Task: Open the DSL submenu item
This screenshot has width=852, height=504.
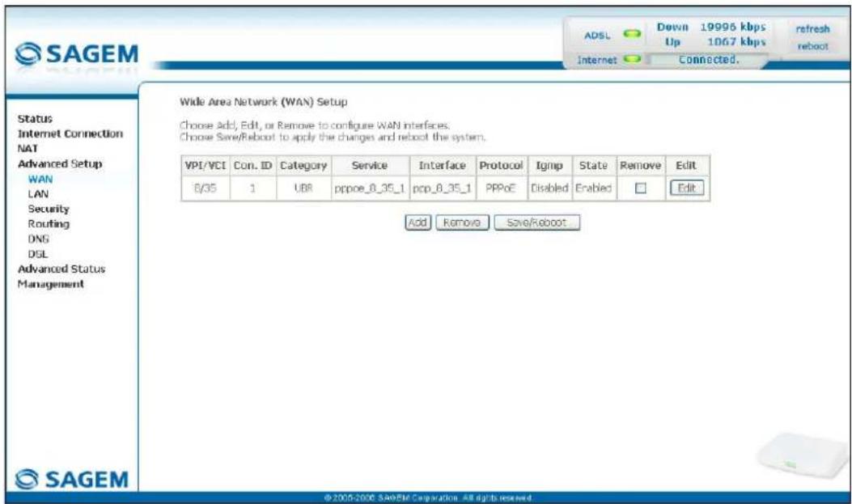Action: coord(37,254)
